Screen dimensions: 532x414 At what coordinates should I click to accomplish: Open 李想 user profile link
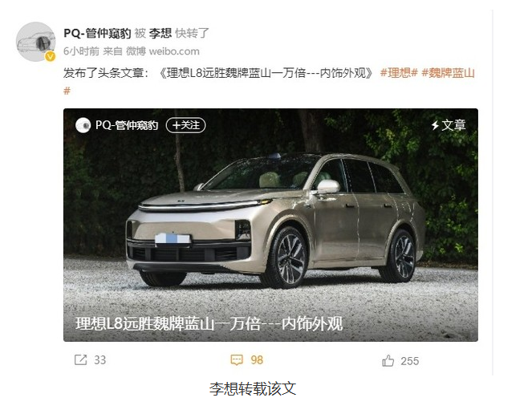160,33
